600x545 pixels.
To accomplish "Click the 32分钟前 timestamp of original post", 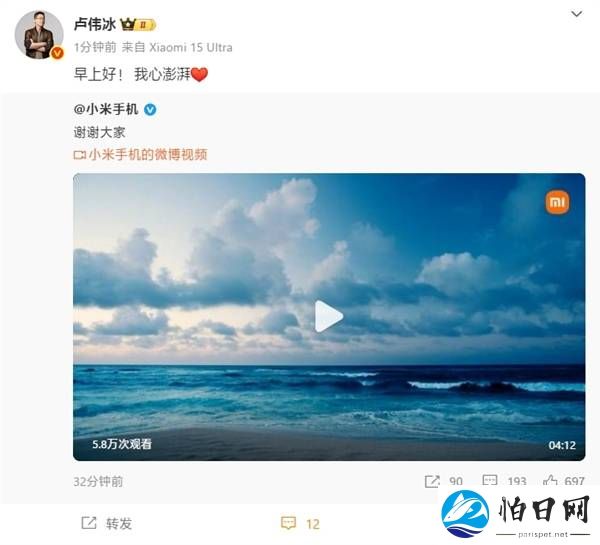I will point(98,481).
